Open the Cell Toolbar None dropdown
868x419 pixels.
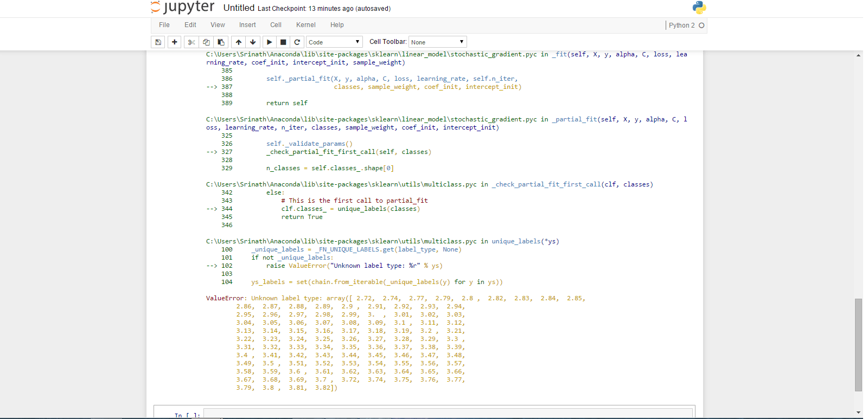point(437,42)
